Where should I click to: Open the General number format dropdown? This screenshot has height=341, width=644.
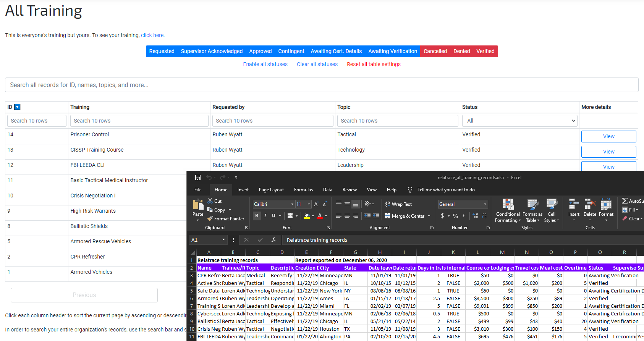[x=485, y=204]
